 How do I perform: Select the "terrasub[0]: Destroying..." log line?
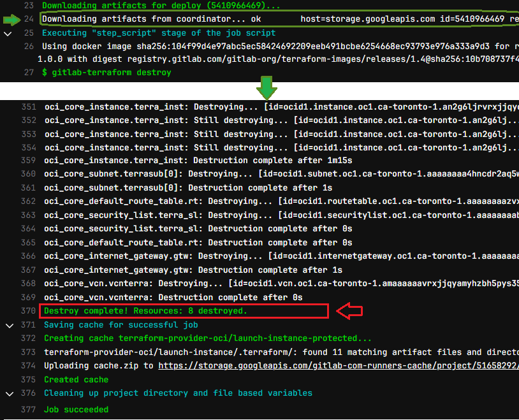(x=282, y=174)
